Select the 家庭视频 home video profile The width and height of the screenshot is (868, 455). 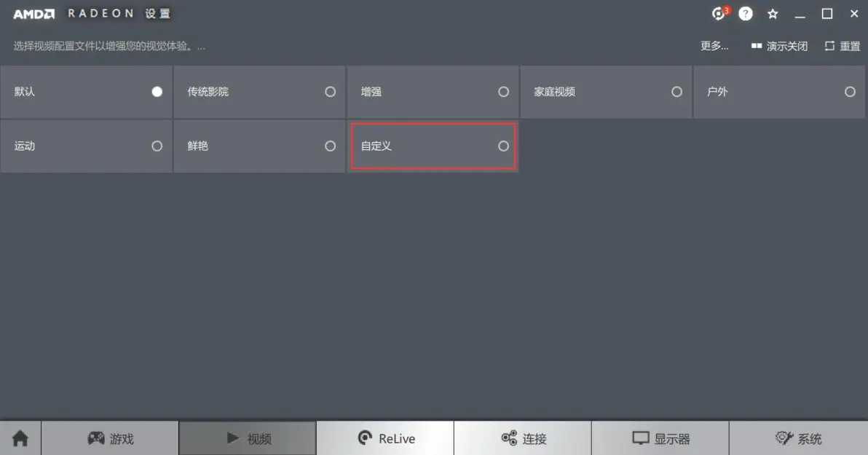pyautogui.click(x=606, y=92)
